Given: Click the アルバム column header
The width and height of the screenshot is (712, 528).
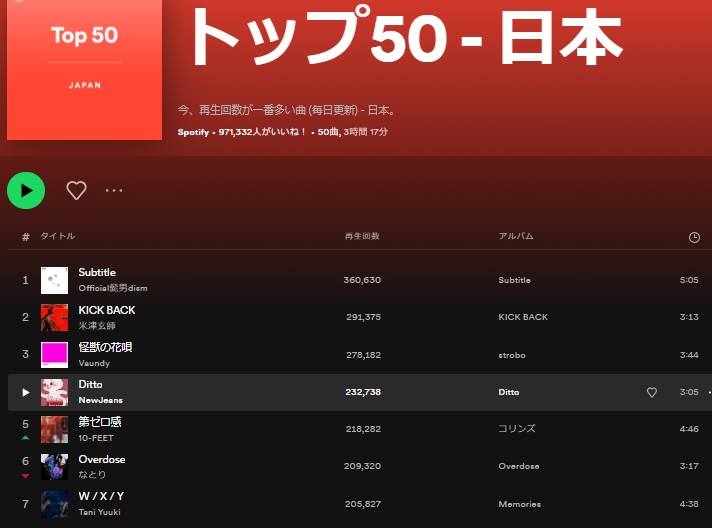Looking at the screenshot, I should [516, 236].
